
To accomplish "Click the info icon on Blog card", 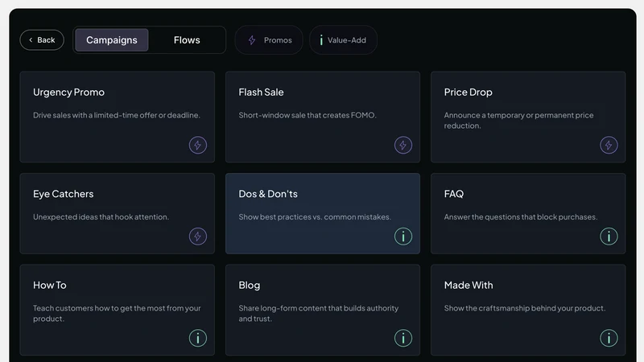I will [x=403, y=338].
